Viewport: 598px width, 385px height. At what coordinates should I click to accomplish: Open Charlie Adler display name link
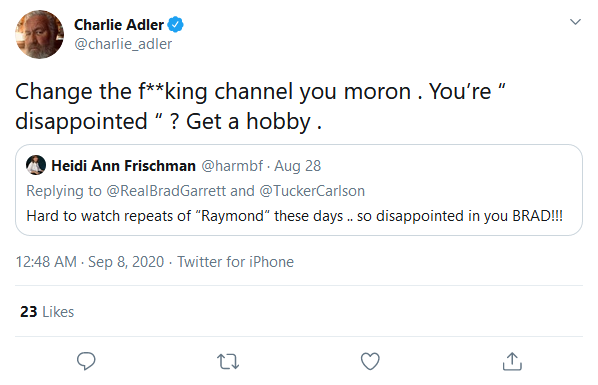(x=119, y=25)
